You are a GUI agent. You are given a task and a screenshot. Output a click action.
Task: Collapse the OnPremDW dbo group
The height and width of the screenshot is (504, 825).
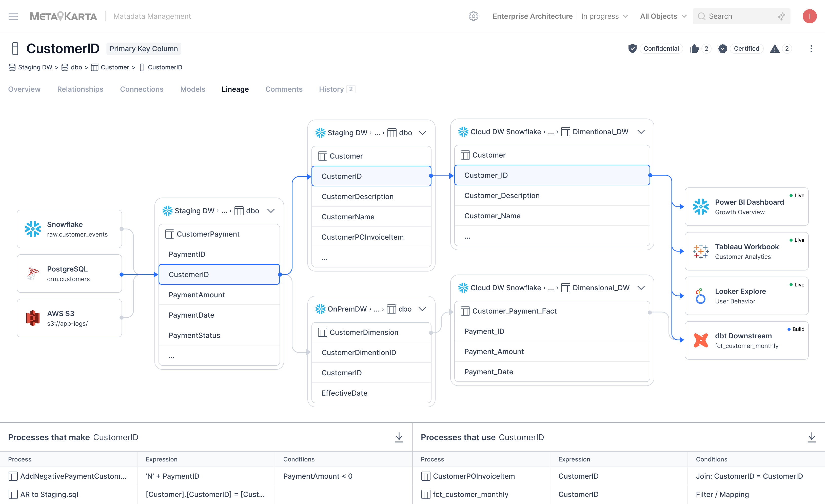pos(423,309)
